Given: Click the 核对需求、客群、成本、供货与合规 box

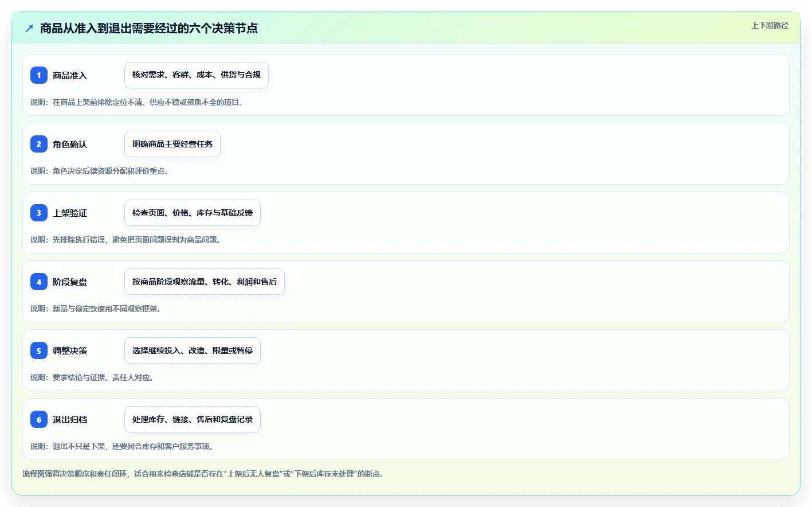Looking at the screenshot, I should [197, 75].
